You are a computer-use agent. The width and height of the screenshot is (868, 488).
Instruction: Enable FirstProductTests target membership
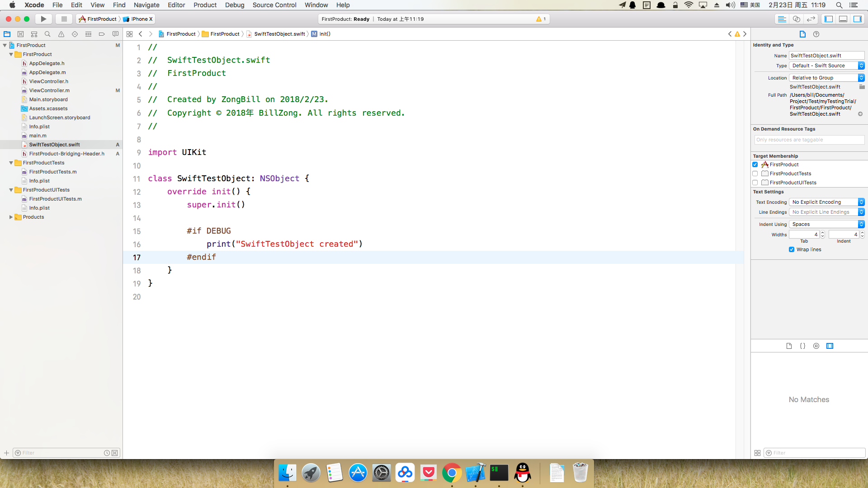(x=755, y=174)
